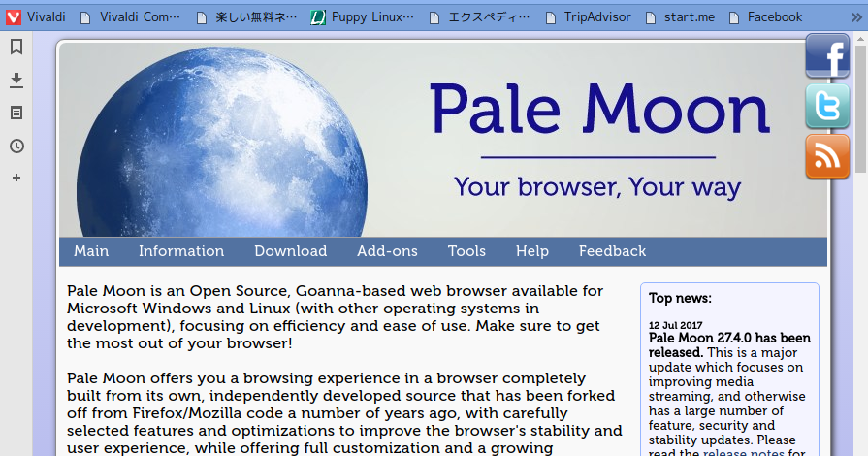The height and width of the screenshot is (456, 868).
Task: Open the Facebook bookmark in bookmarks bar
Action: click(765, 17)
